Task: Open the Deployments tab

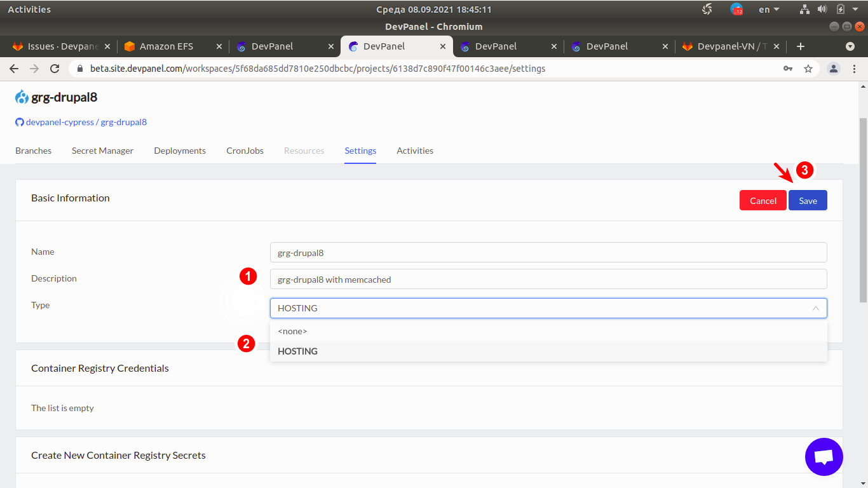Action: 180,151
